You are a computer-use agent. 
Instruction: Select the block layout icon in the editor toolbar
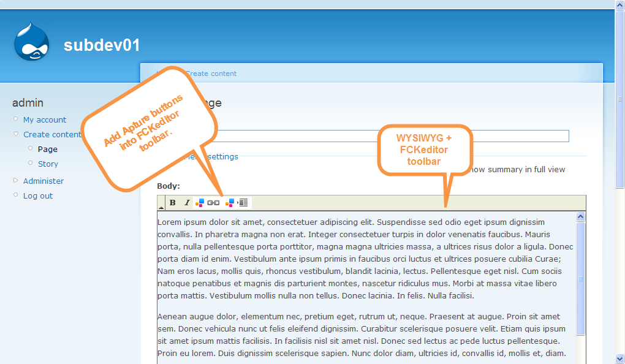pos(244,202)
